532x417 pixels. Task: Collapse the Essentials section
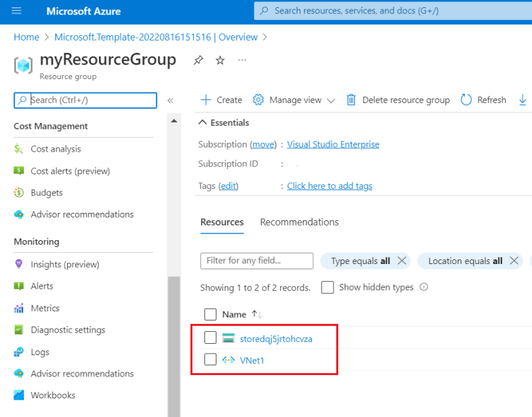(202, 123)
